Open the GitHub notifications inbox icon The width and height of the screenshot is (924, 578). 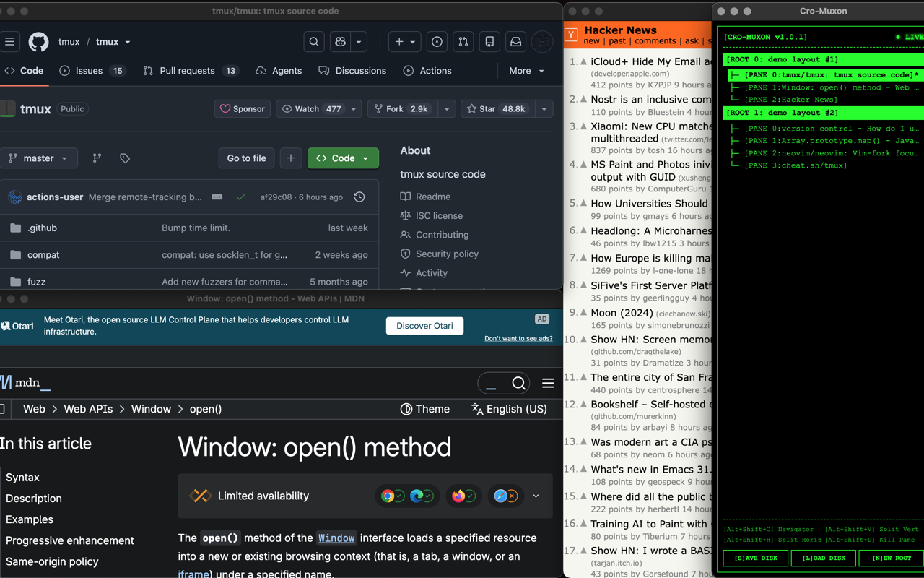[x=515, y=42]
